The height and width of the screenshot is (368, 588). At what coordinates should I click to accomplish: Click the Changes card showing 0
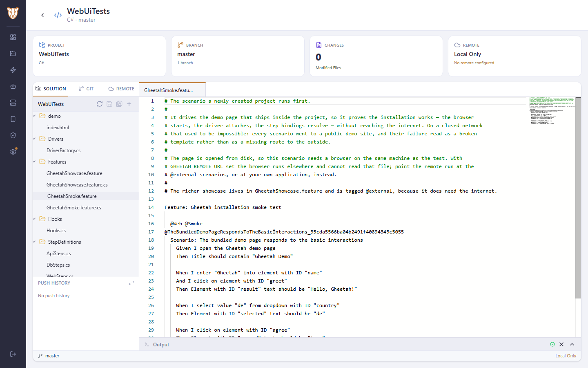[376, 56]
